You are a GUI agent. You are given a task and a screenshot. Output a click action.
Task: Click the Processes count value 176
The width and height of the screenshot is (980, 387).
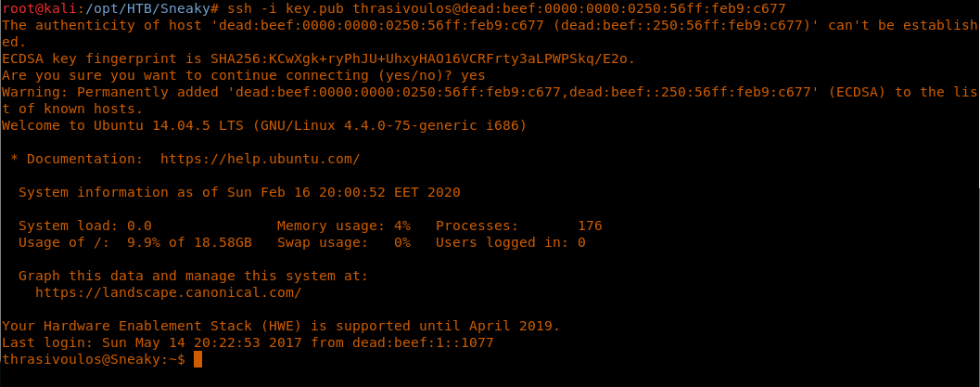pyautogui.click(x=590, y=226)
